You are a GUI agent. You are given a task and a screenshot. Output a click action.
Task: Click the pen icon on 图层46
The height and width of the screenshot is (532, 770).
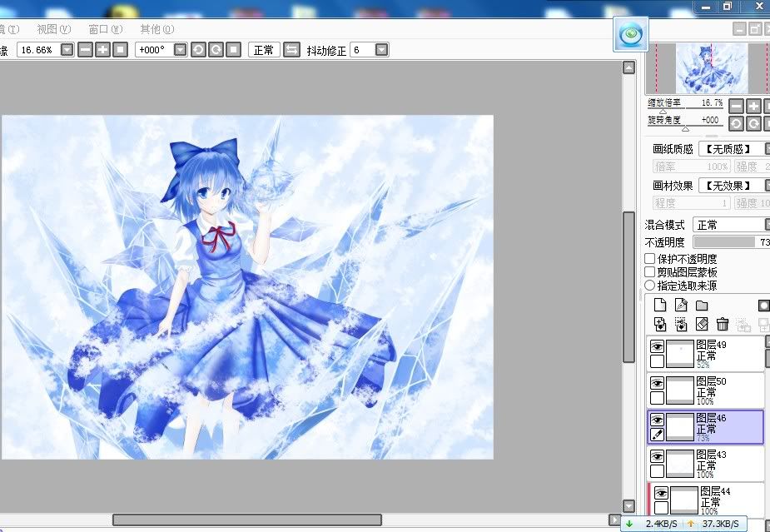[657, 435]
